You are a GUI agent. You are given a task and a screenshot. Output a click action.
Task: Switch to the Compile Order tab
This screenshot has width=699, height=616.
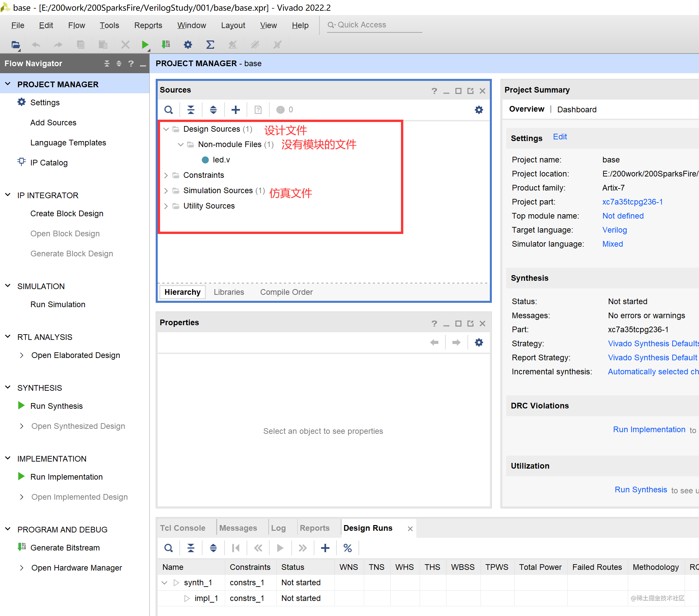(x=286, y=292)
